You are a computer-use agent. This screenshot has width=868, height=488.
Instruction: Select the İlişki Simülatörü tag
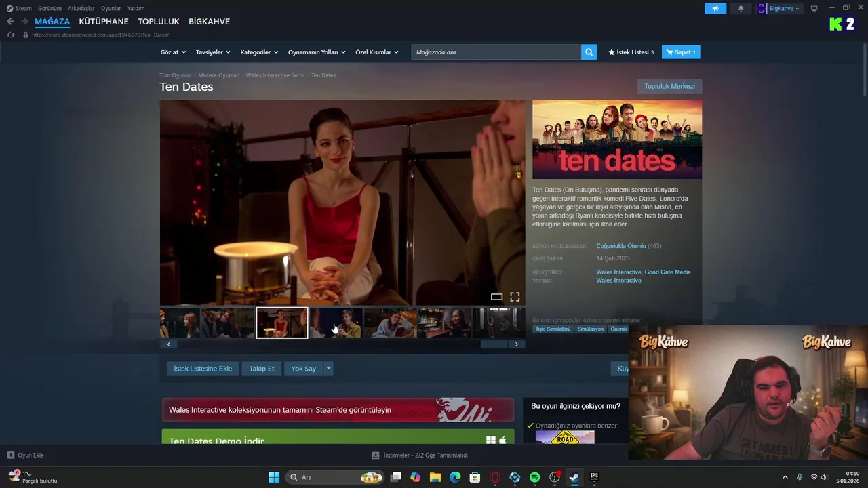coord(553,329)
